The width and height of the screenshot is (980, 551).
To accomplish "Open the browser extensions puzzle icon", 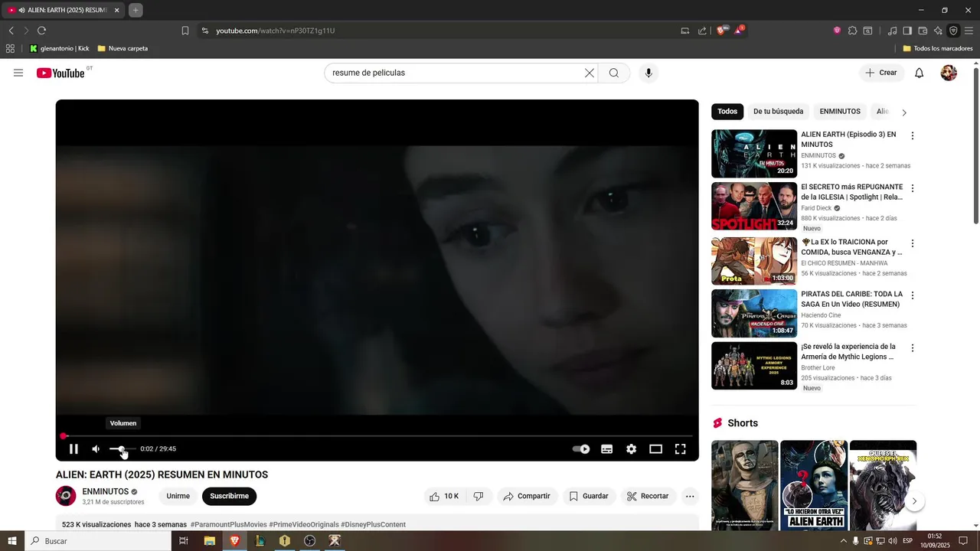I will (852, 31).
